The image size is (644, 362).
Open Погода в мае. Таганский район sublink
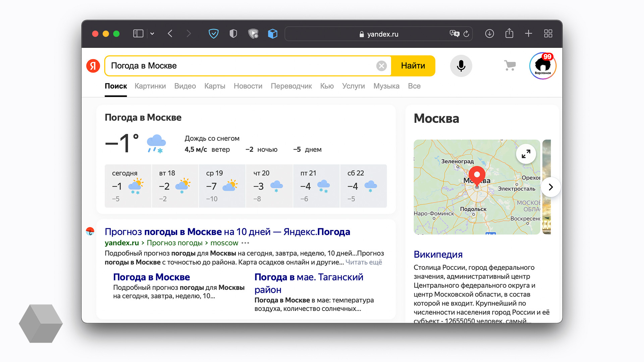coord(309,283)
